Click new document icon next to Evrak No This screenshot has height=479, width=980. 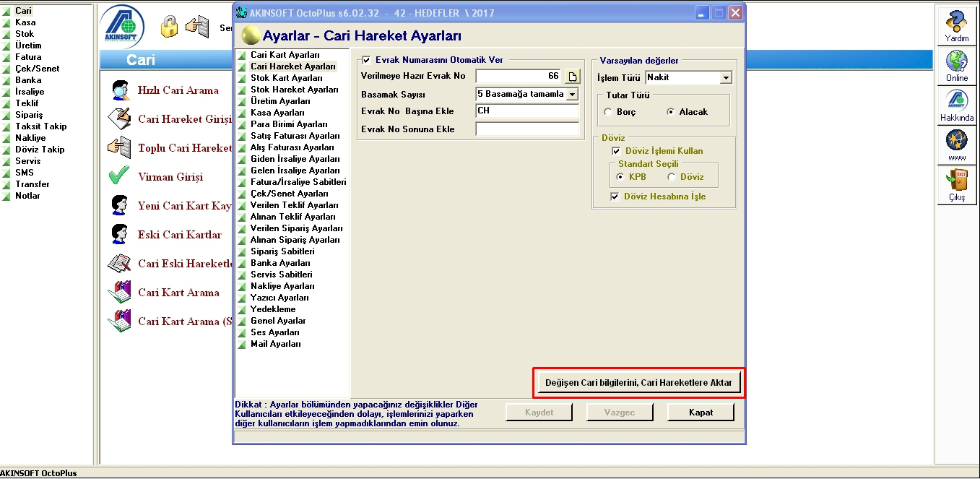click(x=572, y=77)
